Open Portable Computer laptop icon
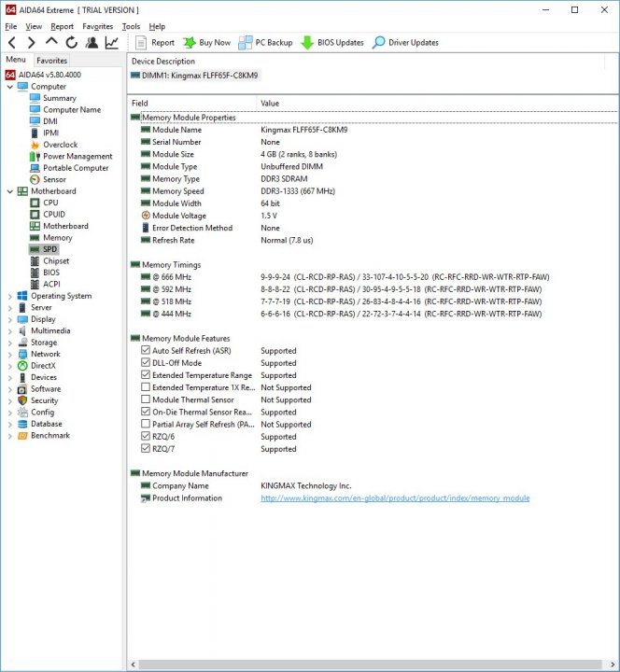 (x=35, y=168)
